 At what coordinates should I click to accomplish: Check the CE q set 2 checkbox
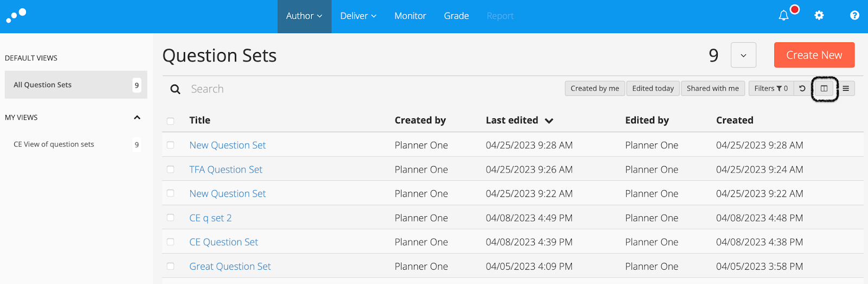171,218
